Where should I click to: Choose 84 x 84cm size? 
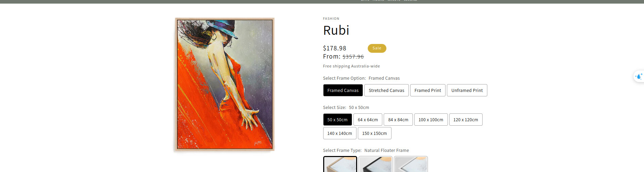398,120
